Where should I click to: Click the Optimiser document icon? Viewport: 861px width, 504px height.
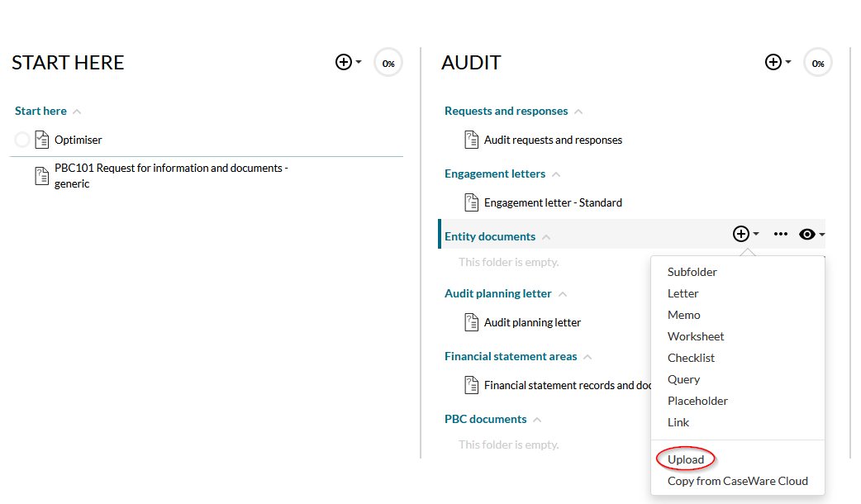tap(41, 139)
